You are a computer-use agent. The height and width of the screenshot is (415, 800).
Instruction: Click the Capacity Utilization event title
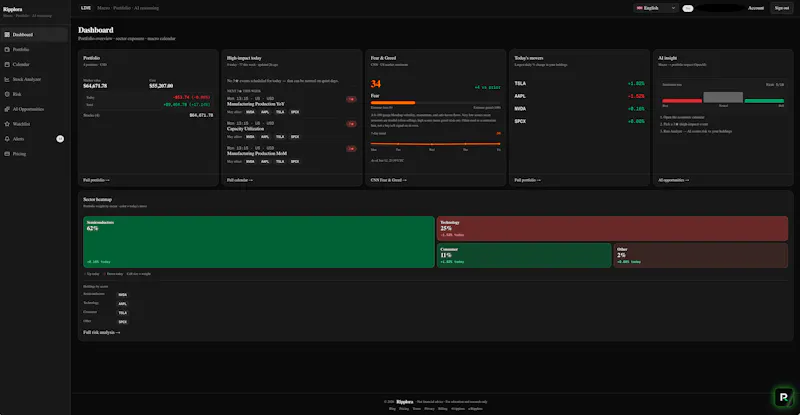click(245, 129)
